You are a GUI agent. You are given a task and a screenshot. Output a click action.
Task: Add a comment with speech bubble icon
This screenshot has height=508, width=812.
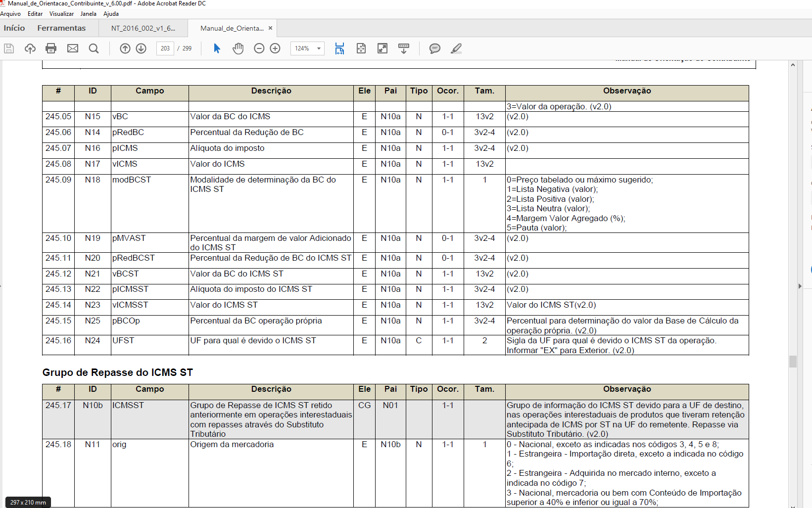tap(434, 48)
